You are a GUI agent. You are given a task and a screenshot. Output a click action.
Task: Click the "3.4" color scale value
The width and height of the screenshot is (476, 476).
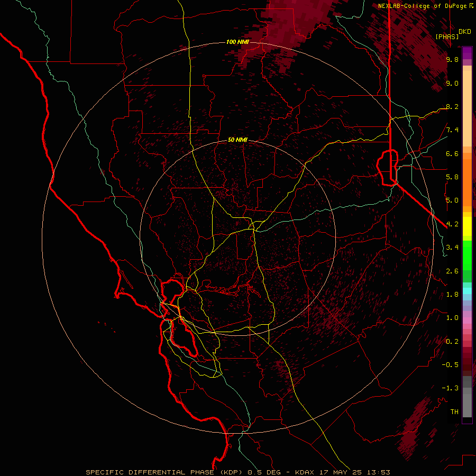(452, 248)
